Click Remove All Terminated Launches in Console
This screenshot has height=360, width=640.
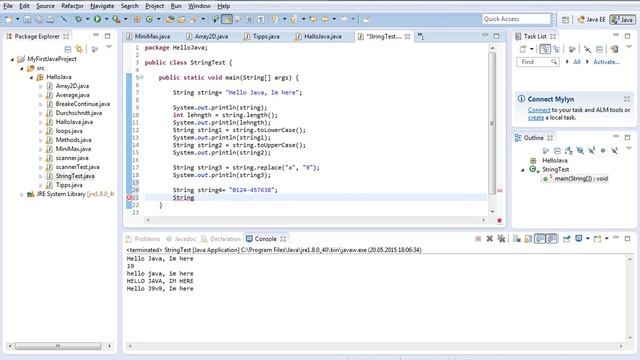click(x=501, y=239)
